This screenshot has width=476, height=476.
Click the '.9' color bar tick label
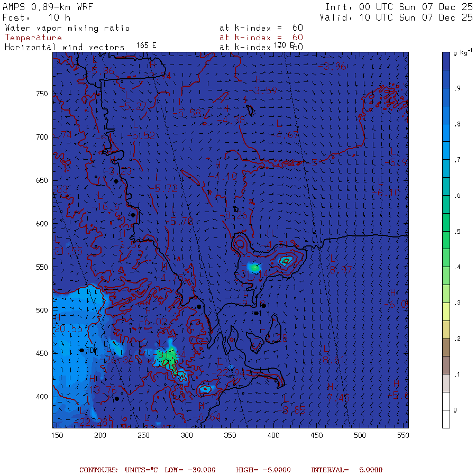point(457,88)
